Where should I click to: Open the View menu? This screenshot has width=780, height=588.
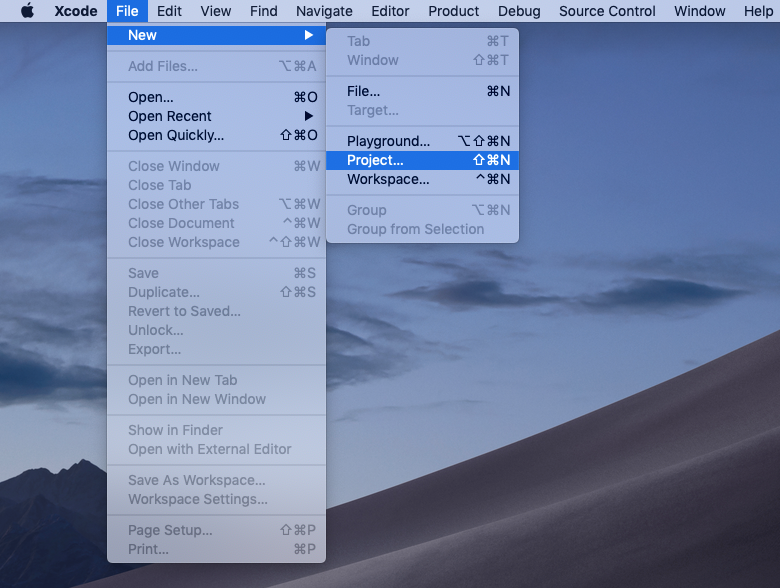click(215, 10)
